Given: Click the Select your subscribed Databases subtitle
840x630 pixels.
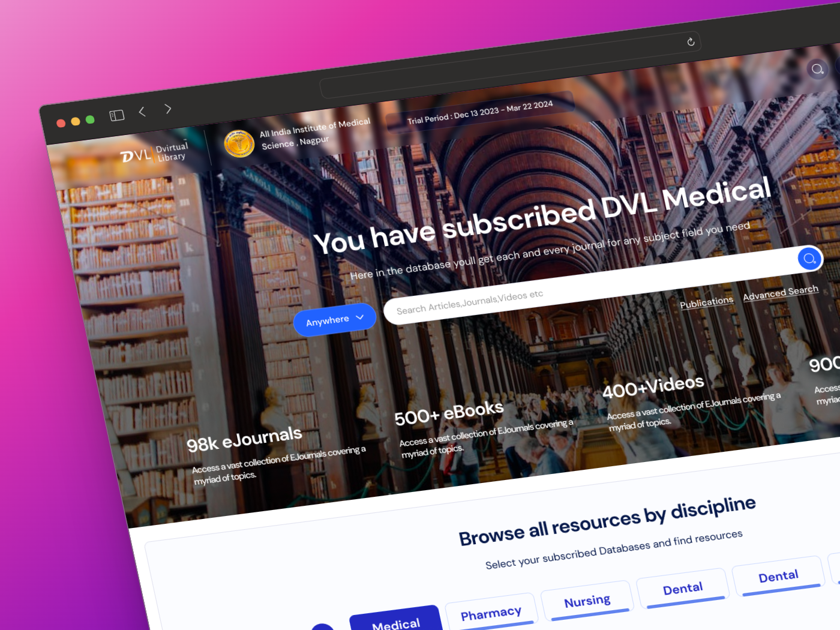Looking at the screenshot, I should point(614,549).
